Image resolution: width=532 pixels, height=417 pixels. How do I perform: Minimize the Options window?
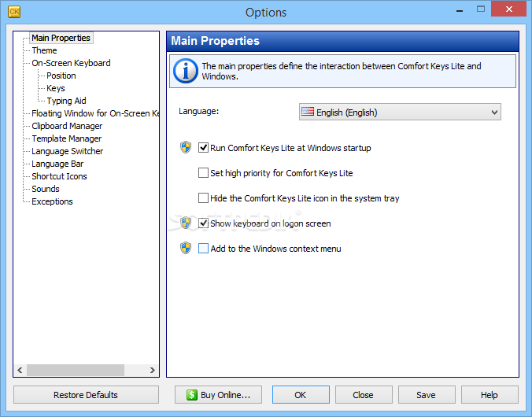point(460,10)
